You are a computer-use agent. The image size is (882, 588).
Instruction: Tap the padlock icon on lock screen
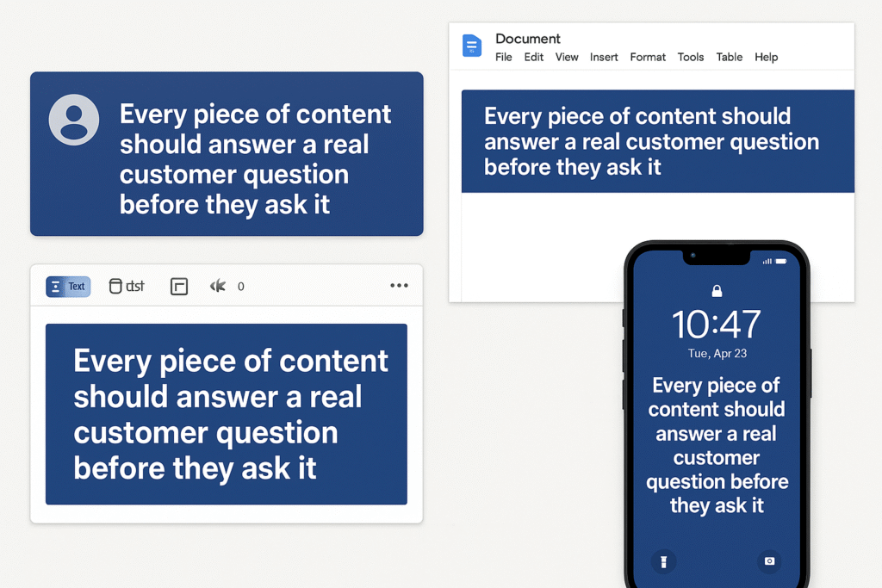tap(717, 292)
